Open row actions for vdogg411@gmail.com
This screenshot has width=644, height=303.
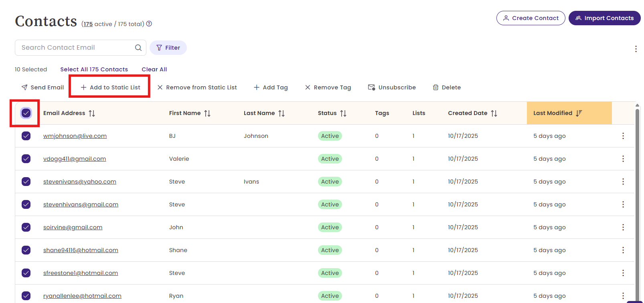tap(623, 159)
